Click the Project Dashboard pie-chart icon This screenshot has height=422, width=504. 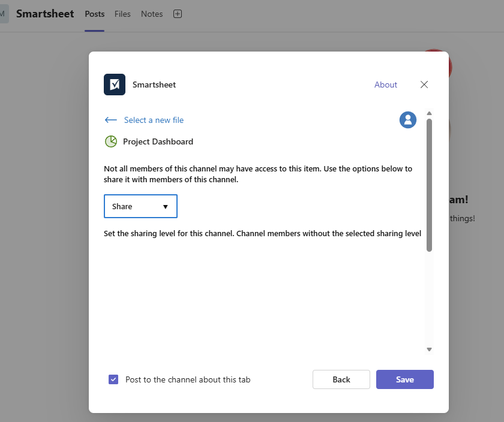tap(111, 141)
